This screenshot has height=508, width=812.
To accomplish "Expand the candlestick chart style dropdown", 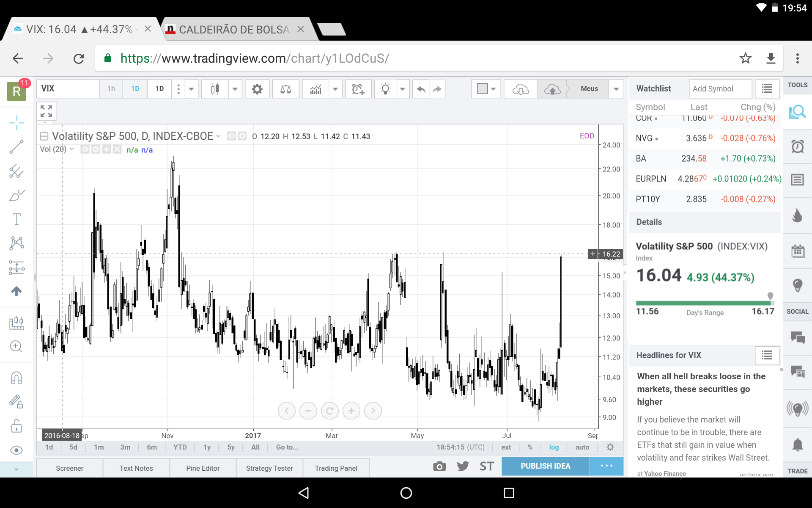I will (235, 89).
